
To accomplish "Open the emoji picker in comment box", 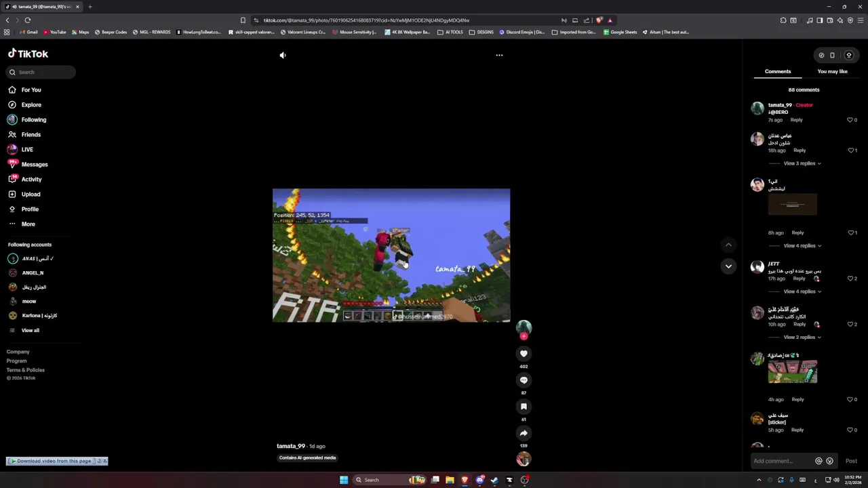I will tap(829, 461).
